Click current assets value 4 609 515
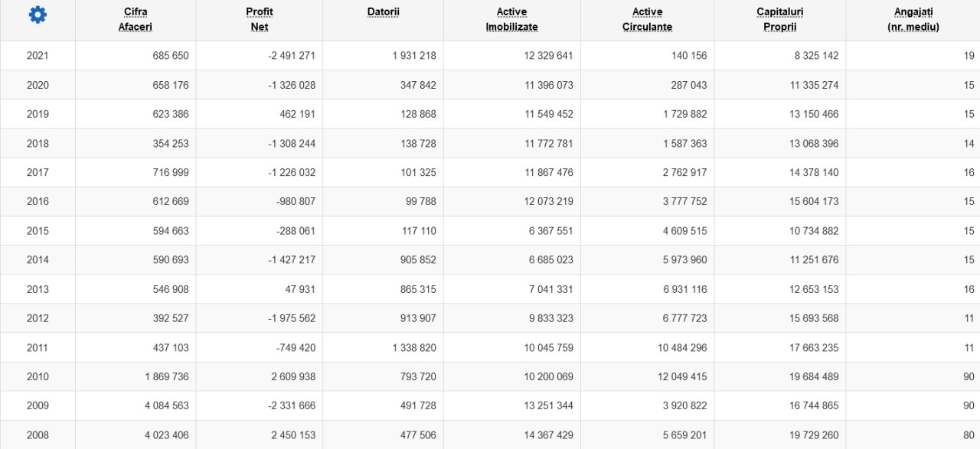The width and height of the screenshot is (980, 449). (685, 230)
